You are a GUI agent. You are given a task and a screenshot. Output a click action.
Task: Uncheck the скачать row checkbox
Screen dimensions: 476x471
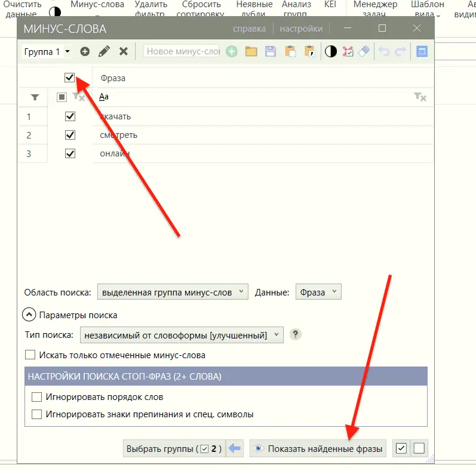70,116
